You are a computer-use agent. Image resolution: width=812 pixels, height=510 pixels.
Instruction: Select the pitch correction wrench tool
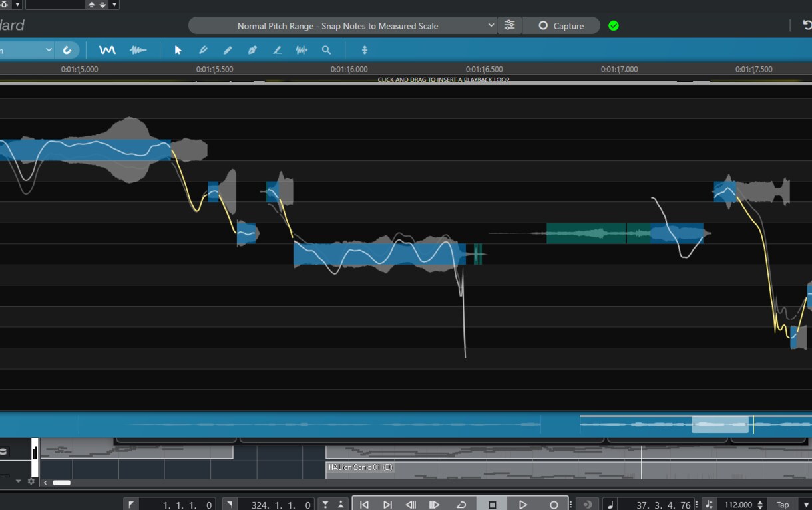click(203, 50)
